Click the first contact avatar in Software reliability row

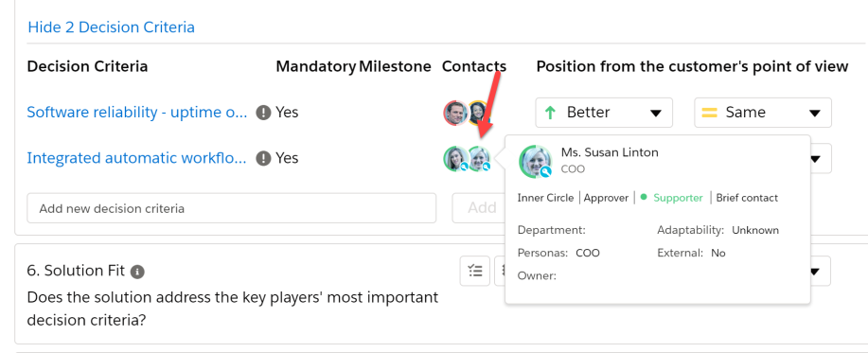455,113
